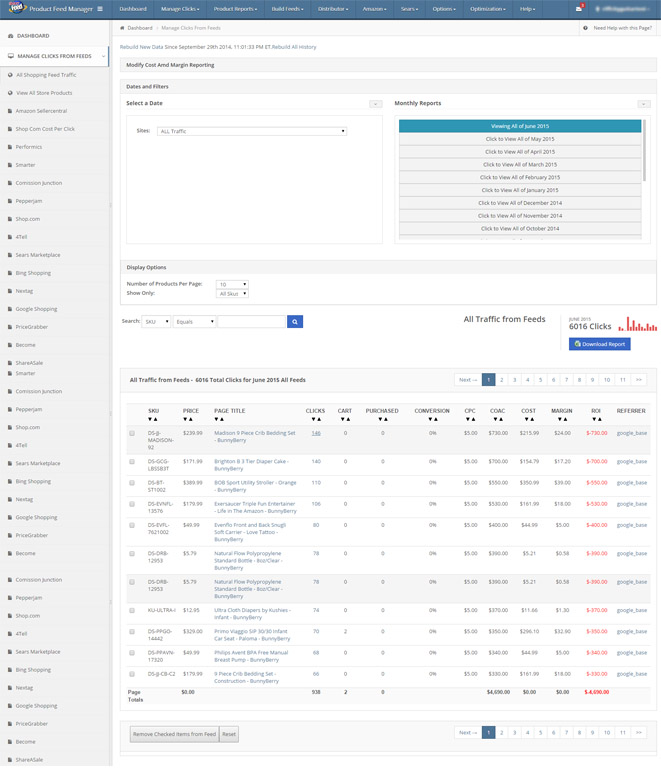The image size is (661, 768).
Task: Click the file icon beside Shop Com Cost Per Click
Action: 10,129
